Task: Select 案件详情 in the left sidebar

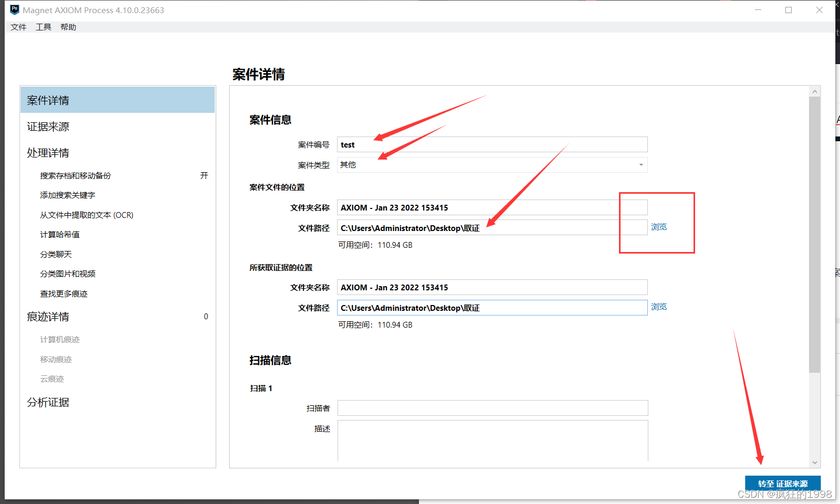Action: pyautogui.click(x=118, y=100)
